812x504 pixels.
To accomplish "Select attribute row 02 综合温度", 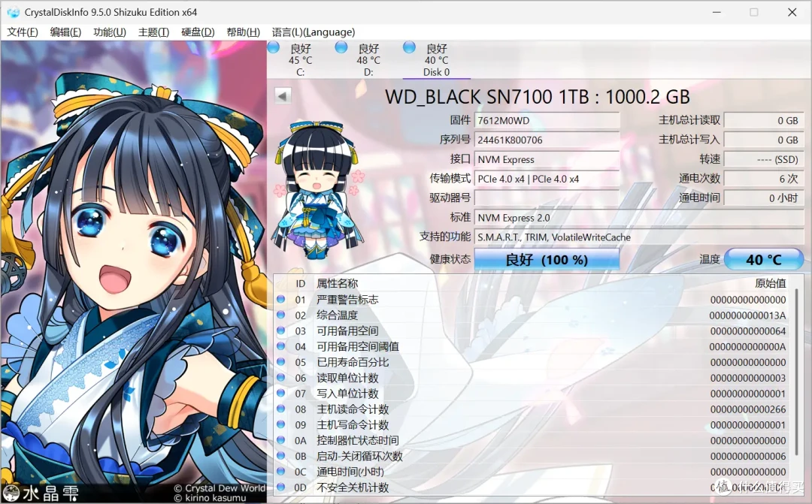I will [532, 315].
